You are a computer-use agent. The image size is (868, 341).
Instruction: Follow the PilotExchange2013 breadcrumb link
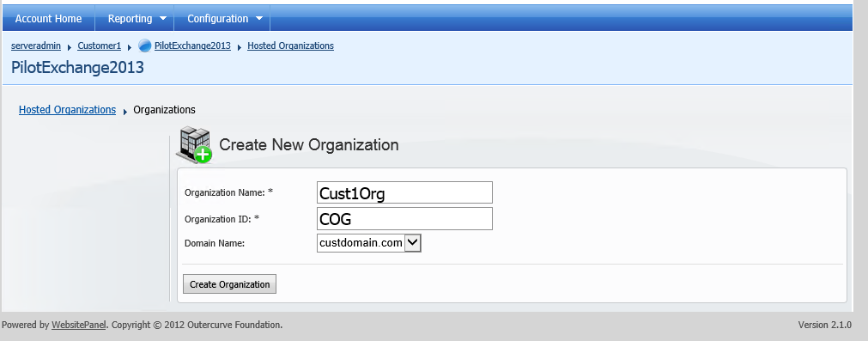192,46
